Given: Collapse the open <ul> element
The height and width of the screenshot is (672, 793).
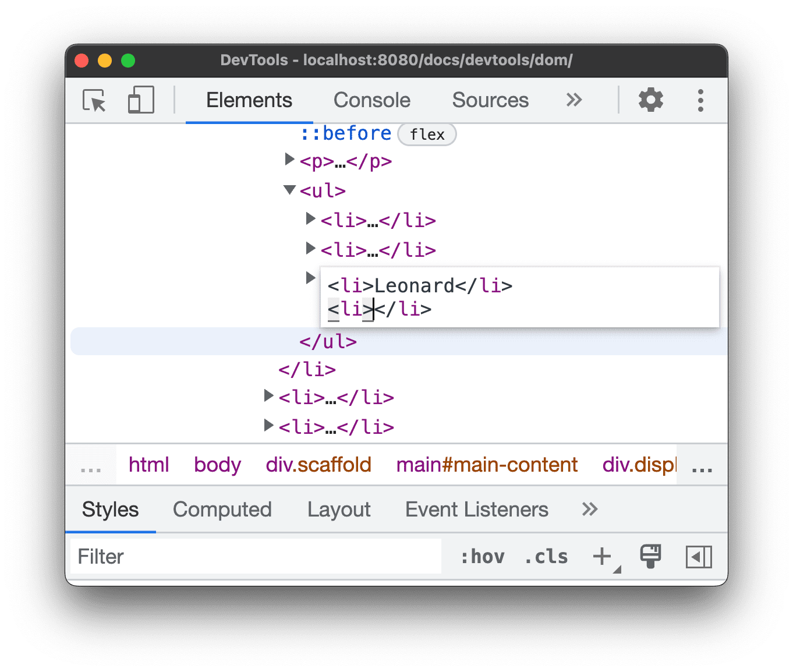Looking at the screenshot, I should tap(289, 189).
